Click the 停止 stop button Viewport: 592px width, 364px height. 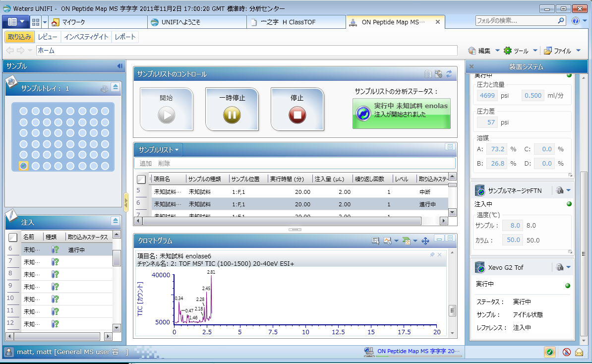pyautogui.click(x=297, y=109)
